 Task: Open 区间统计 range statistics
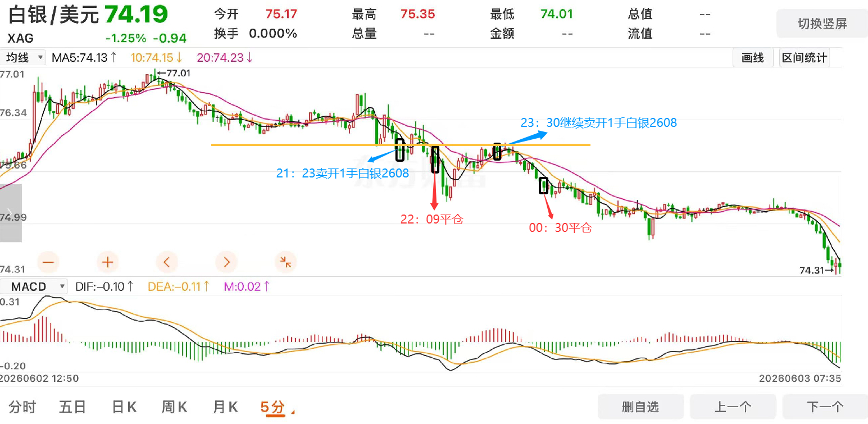pyautogui.click(x=804, y=58)
